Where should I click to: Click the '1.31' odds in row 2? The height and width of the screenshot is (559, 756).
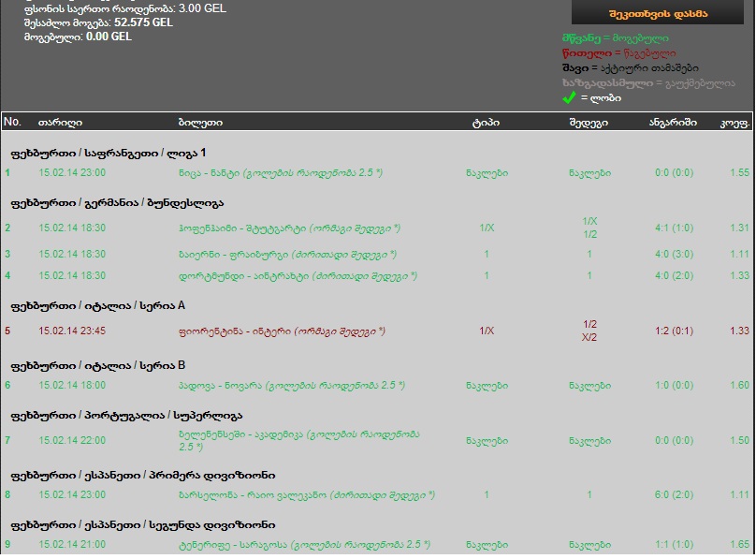point(739,228)
